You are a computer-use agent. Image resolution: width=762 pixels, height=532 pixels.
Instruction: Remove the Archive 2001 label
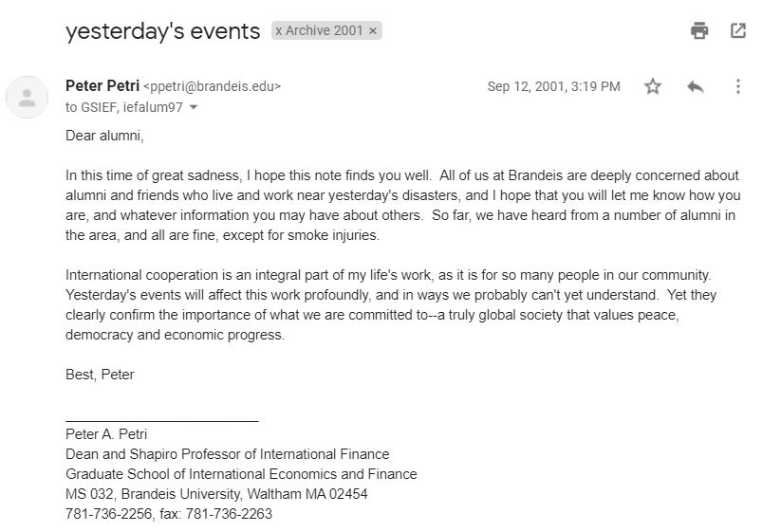(373, 30)
